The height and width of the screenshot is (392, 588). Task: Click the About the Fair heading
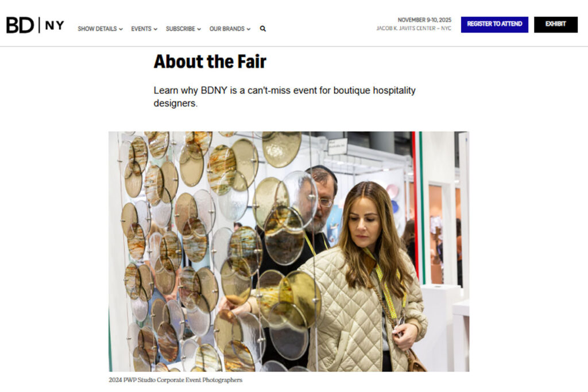click(210, 61)
